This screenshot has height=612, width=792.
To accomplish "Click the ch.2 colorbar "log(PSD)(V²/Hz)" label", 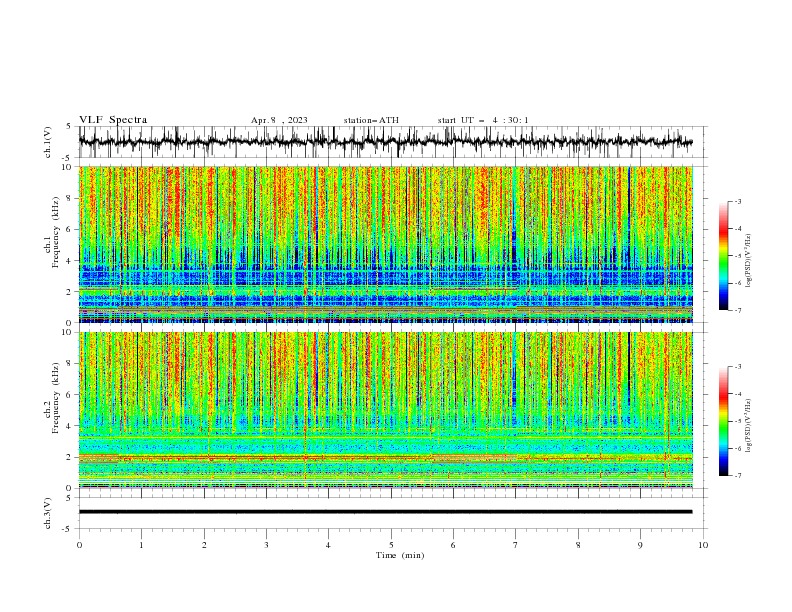I will coord(748,426).
